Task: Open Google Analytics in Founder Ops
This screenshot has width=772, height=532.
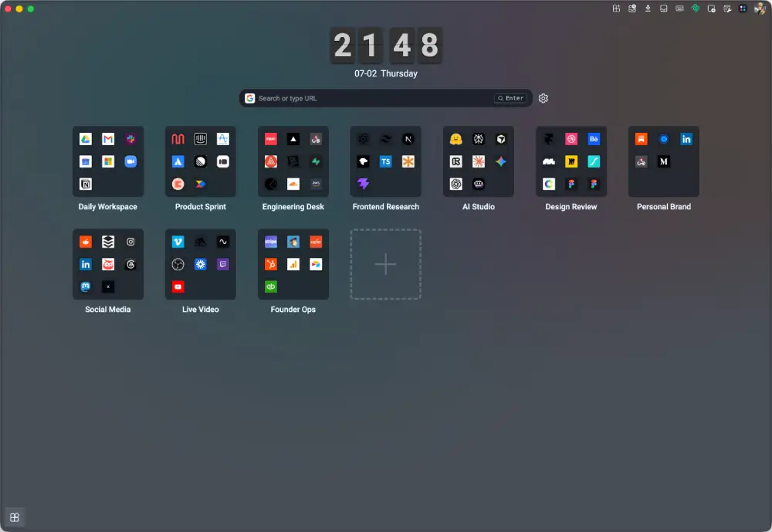Action: coord(293,265)
